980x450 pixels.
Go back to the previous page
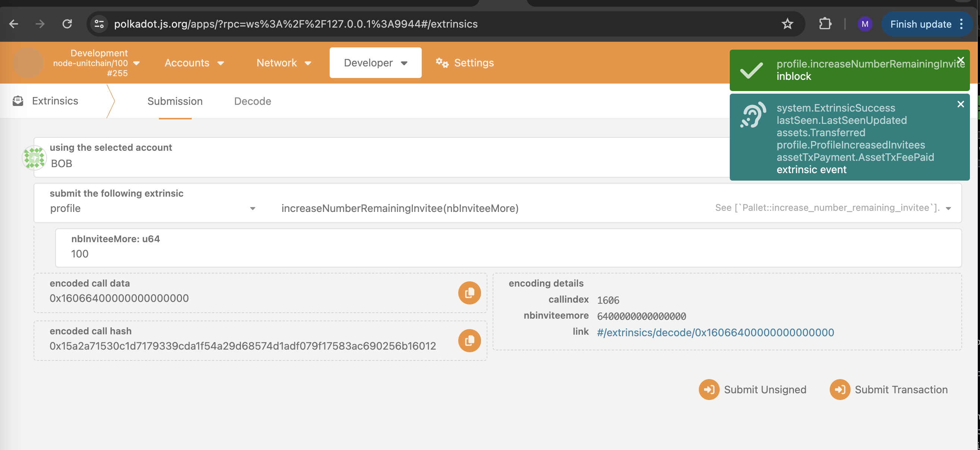pyautogui.click(x=14, y=24)
